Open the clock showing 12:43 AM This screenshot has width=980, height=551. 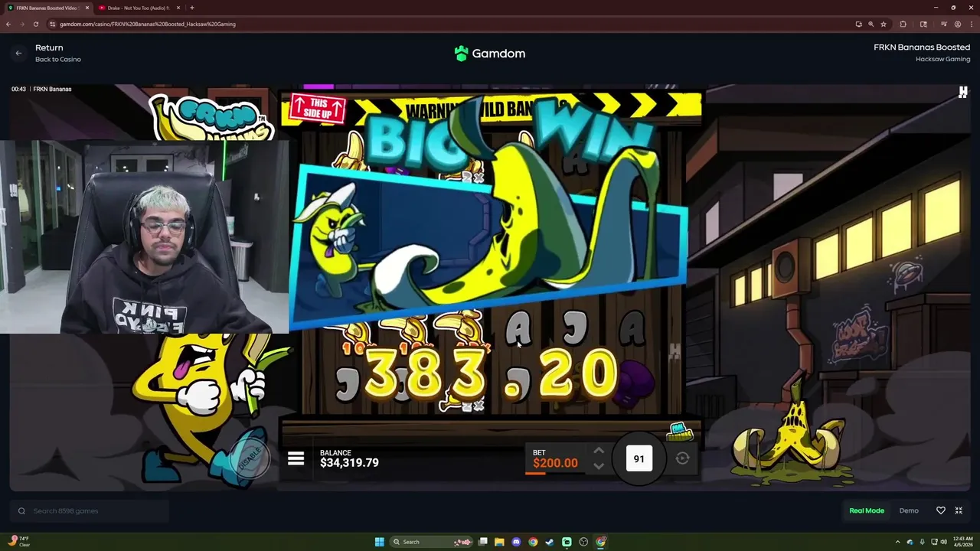tap(963, 542)
